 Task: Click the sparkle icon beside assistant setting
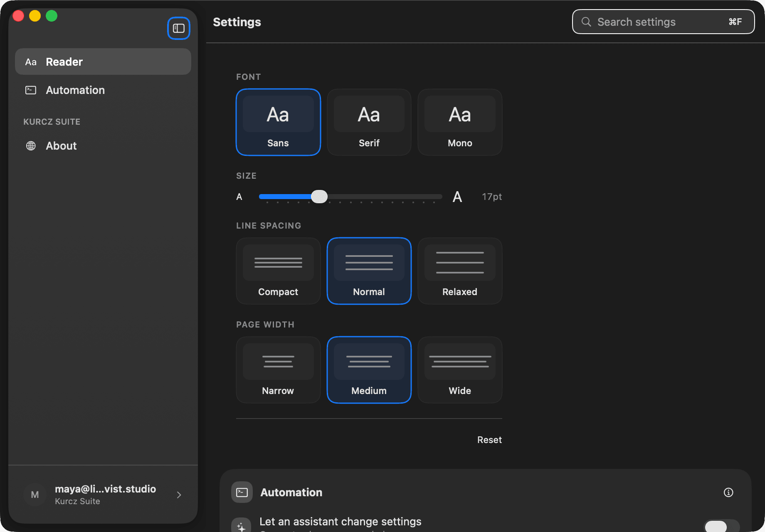coord(241,525)
